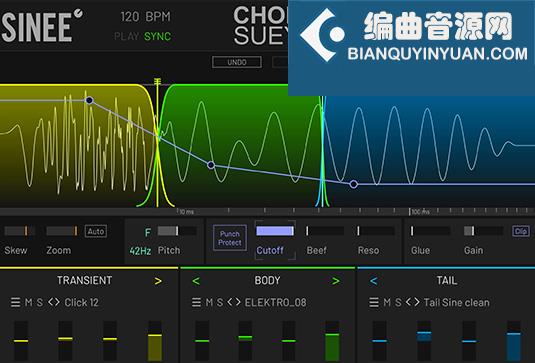Open Click 12 sample selector
The width and height of the screenshot is (535, 363).
point(82,303)
